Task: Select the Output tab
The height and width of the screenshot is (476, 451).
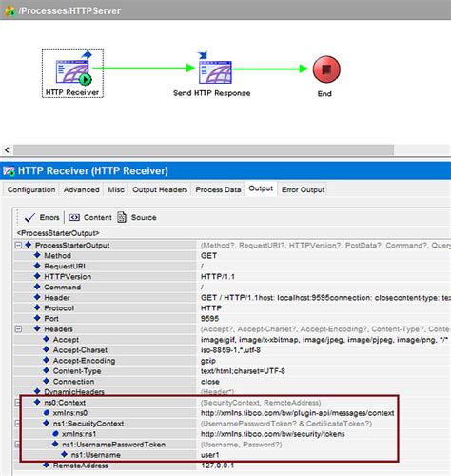Action: tap(261, 188)
